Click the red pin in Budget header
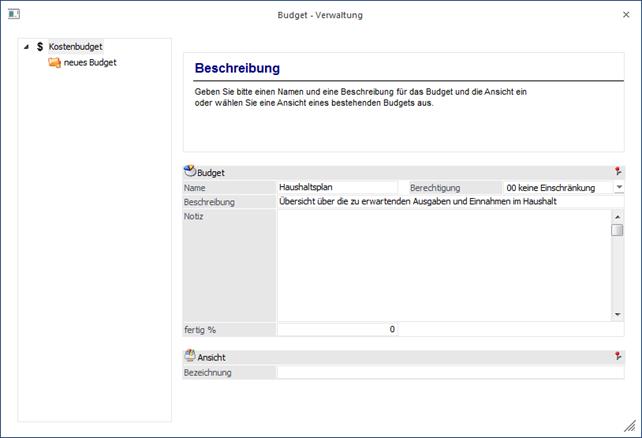Image resolution: width=642 pixels, height=438 pixels. (x=618, y=172)
